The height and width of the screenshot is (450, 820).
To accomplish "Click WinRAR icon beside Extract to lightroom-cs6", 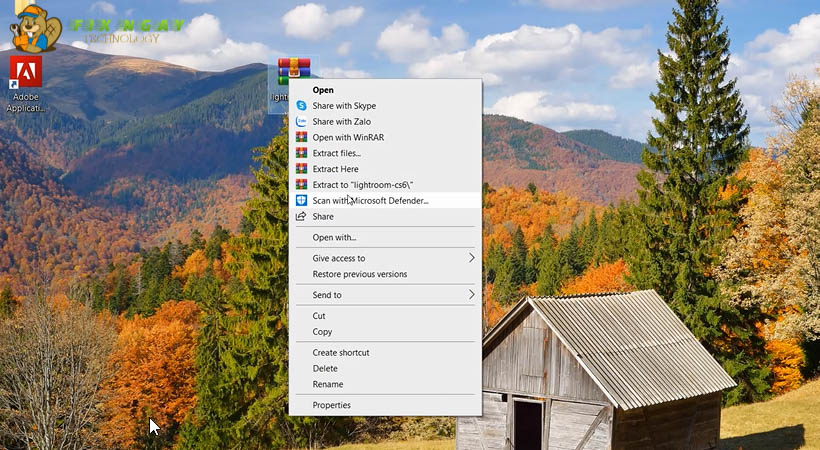I will 301,184.
